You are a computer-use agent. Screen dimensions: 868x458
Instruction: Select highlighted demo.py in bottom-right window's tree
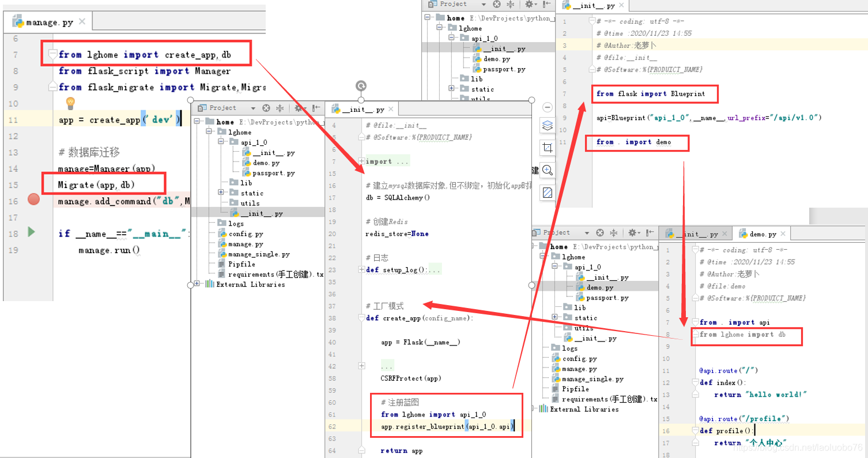tap(595, 287)
